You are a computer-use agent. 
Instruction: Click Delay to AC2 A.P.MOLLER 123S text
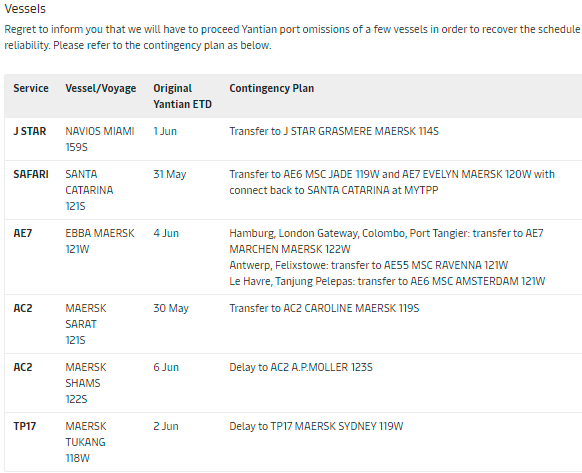301,368
